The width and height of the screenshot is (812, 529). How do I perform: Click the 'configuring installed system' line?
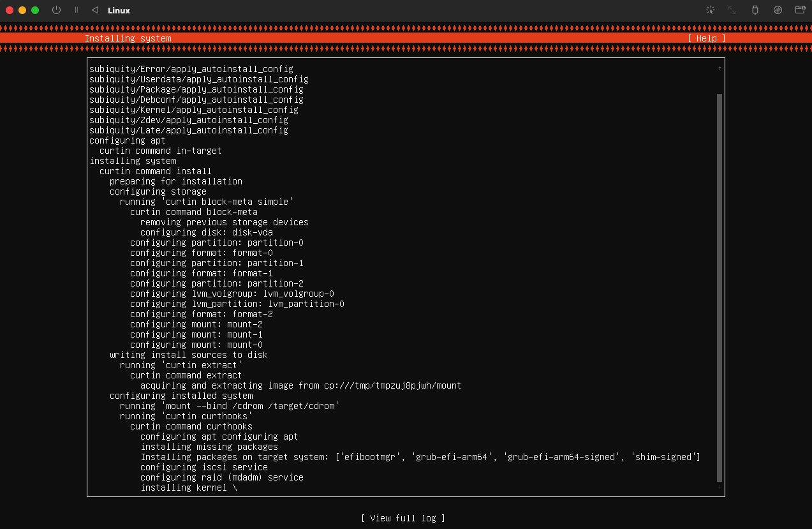click(x=181, y=396)
